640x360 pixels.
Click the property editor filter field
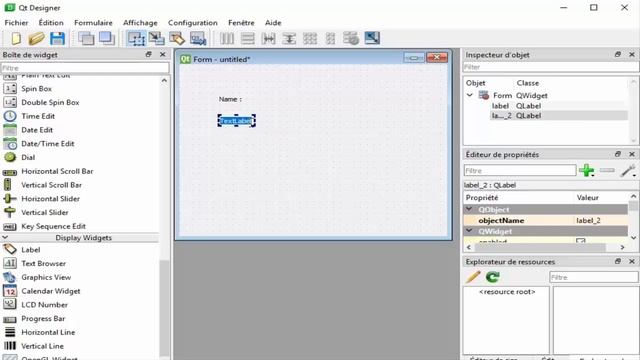tap(520, 170)
